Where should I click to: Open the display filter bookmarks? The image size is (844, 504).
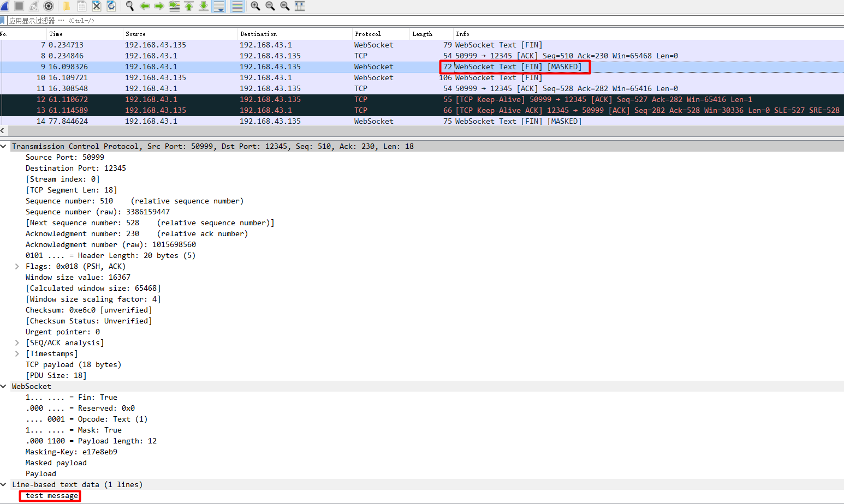(4, 20)
